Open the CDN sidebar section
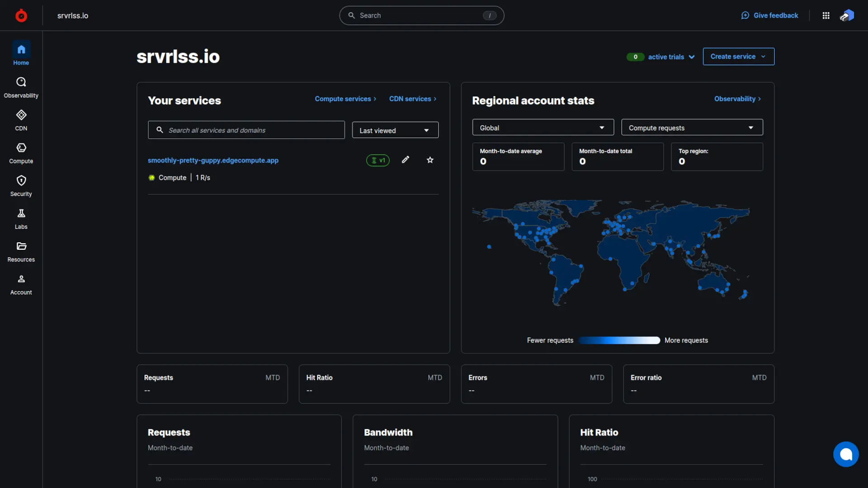868x488 pixels. click(x=21, y=121)
